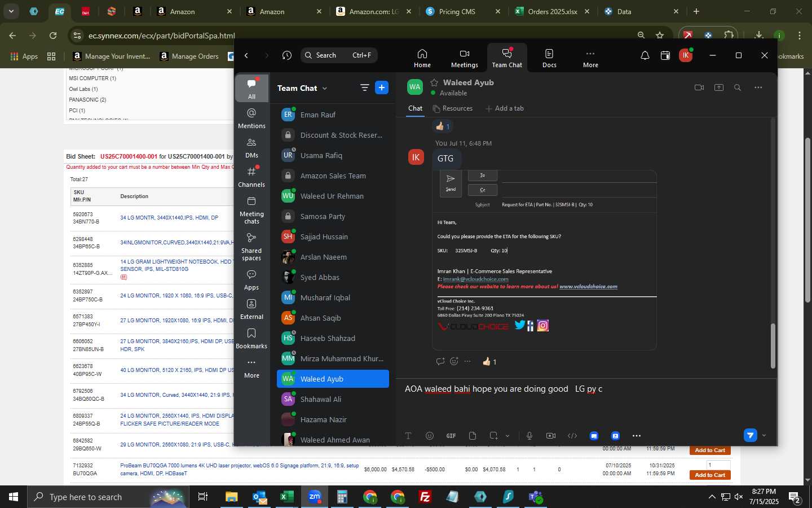Open screenshot options dropdown in composer
This screenshot has width=812, height=508.
(x=507, y=436)
